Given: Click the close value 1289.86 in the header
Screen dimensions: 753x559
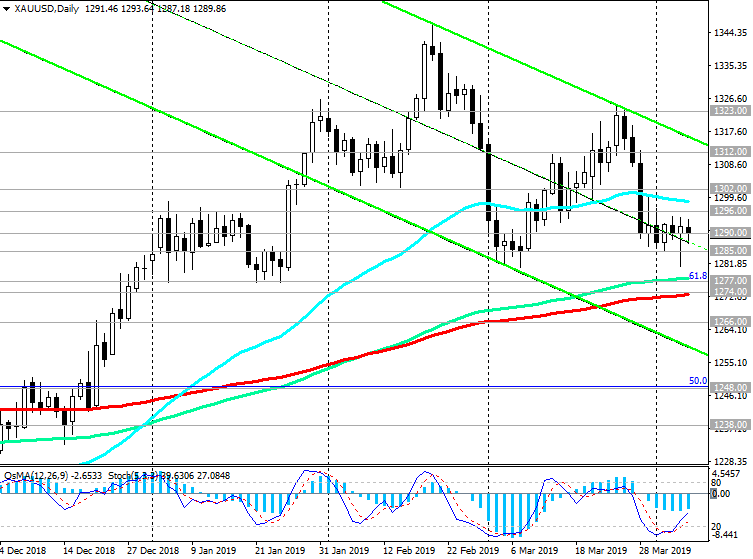Looking at the screenshot, I should [x=208, y=9].
